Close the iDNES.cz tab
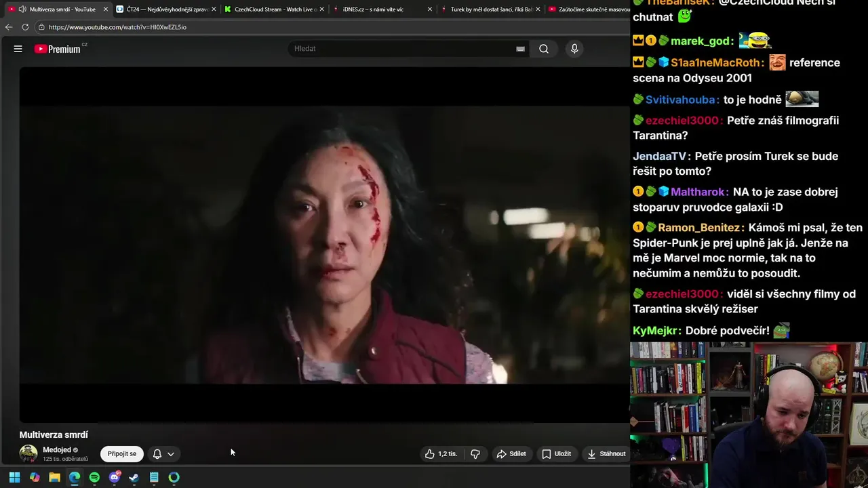868x488 pixels. point(429,9)
